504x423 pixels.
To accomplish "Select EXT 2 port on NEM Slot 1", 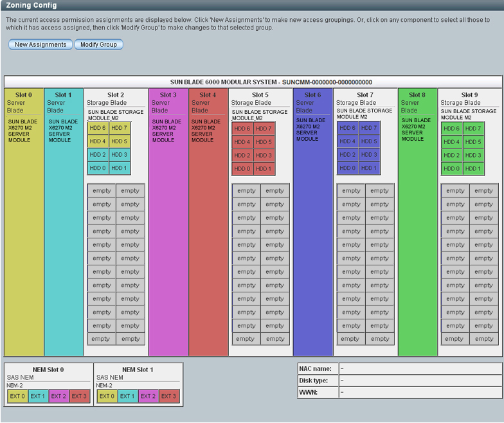I will click(148, 396).
